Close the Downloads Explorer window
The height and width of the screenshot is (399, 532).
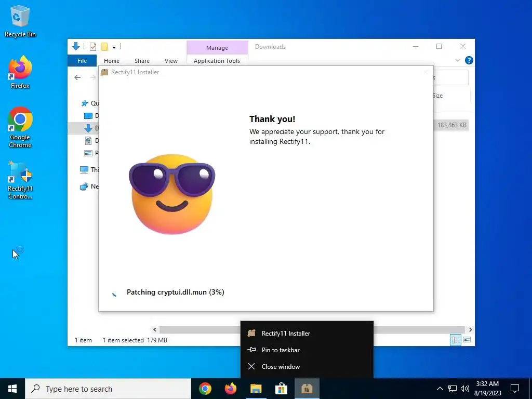click(463, 46)
